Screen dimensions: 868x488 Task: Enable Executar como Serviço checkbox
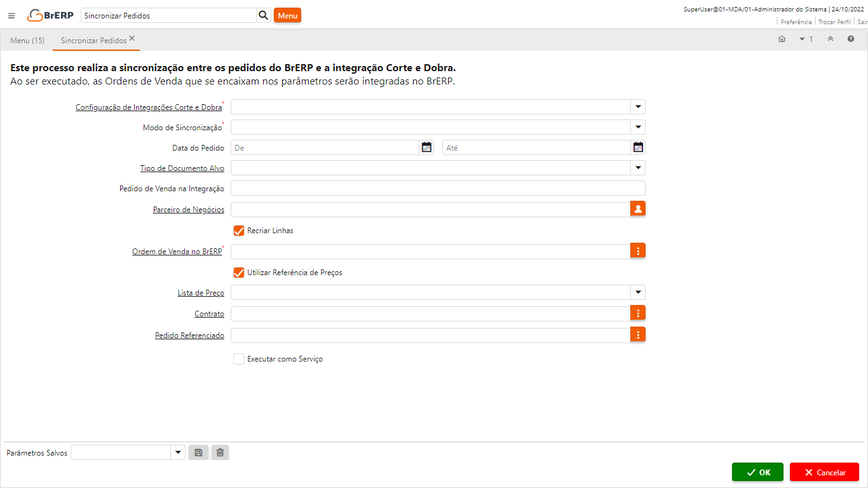click(239, 359)
